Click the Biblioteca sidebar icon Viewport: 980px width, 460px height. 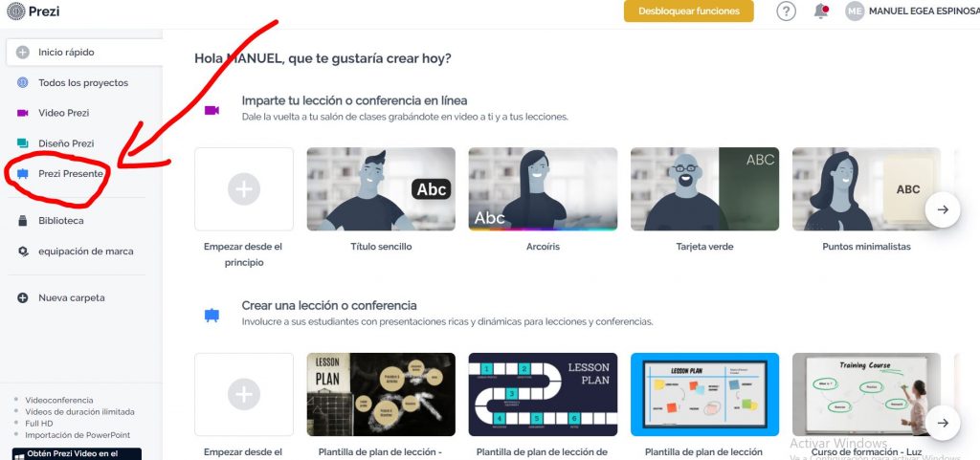coord(23,221)
